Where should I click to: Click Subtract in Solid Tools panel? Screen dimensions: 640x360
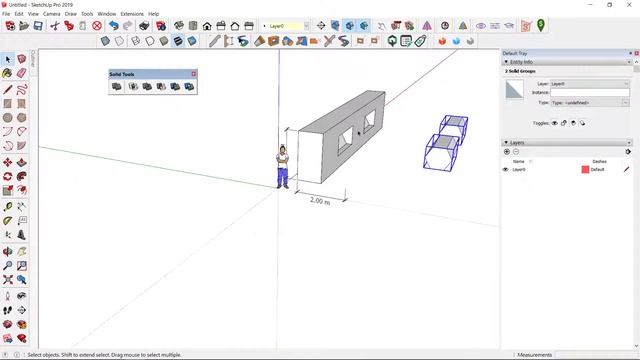161,87
